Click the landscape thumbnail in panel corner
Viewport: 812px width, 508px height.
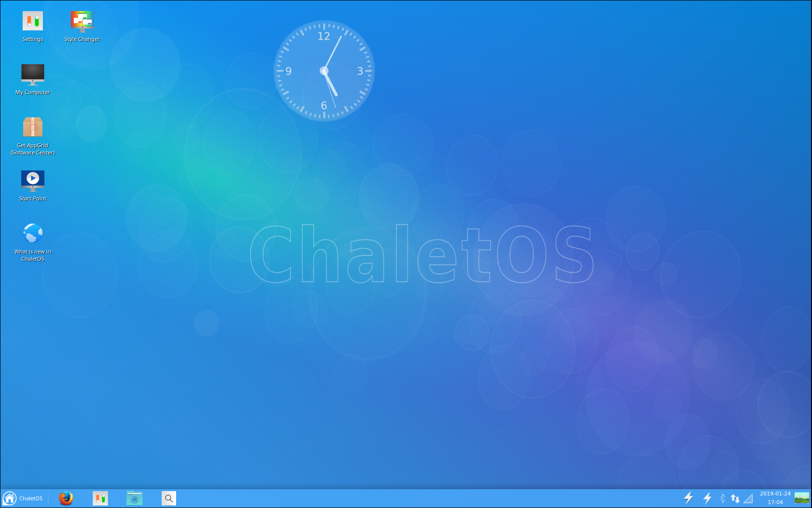[802, 498]
